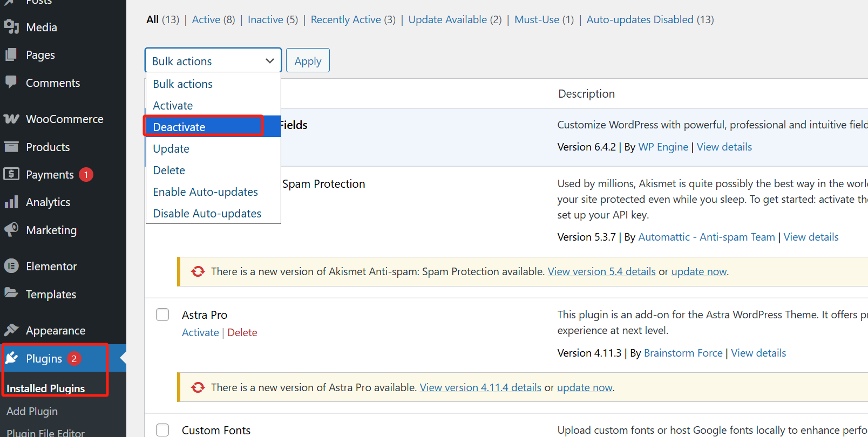Click the Analytics bar chart icon
This screenshot has height=437, width=868.
[11, 202]
